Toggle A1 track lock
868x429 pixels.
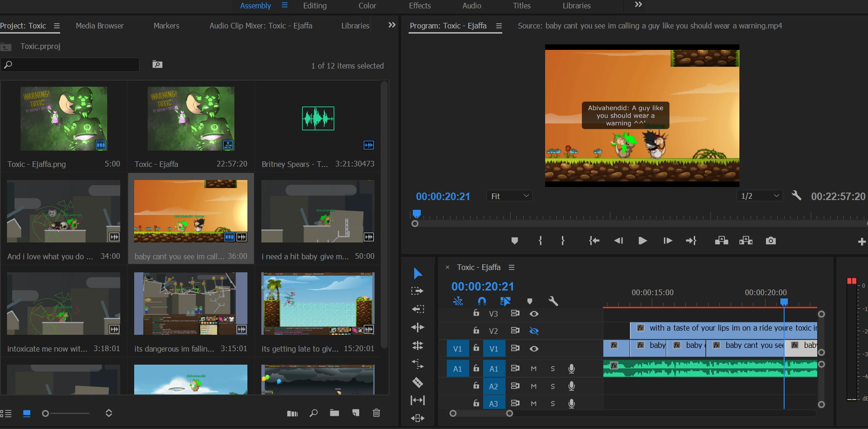(476, 368)
